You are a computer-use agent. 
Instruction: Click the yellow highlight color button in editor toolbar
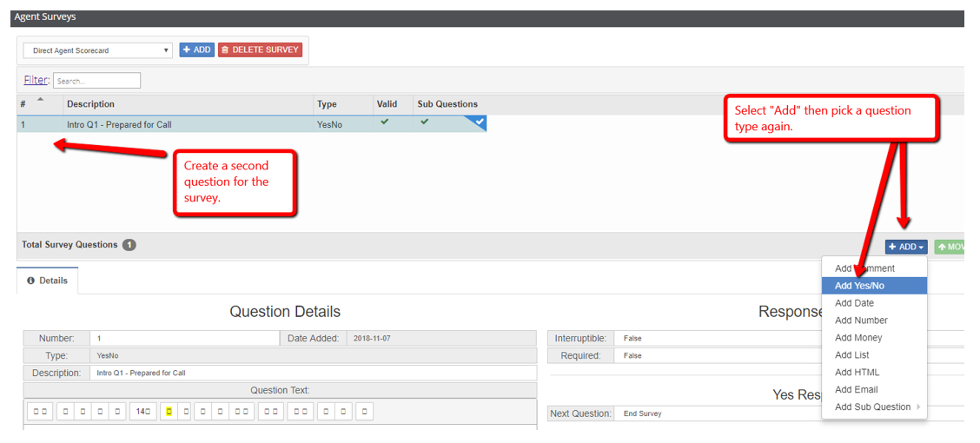(x=169, y=412)
